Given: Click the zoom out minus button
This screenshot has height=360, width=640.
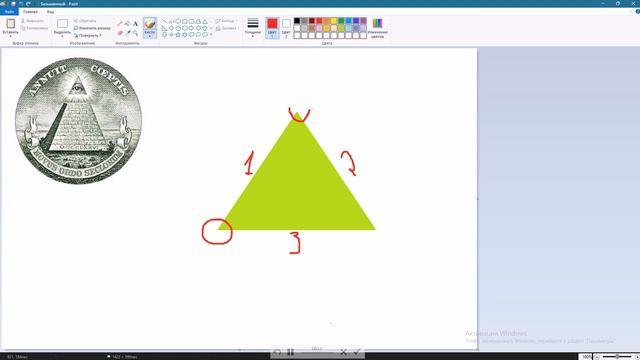Looking at the screenshot, I should [597, 357].
